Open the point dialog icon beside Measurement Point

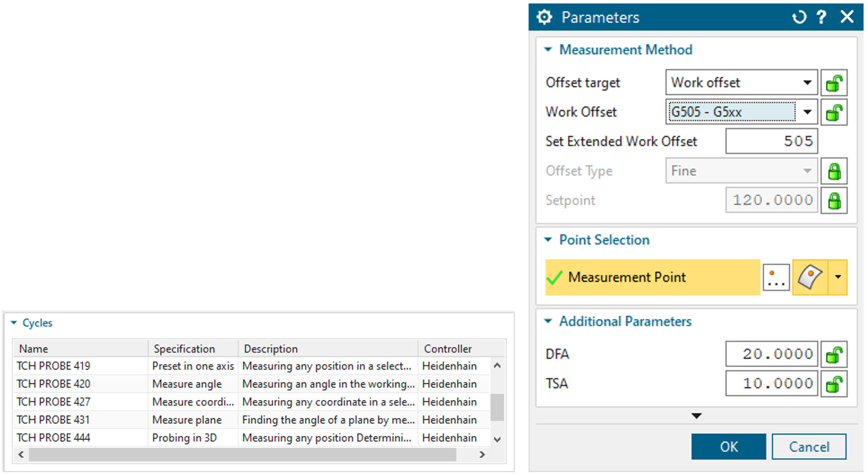776,277
